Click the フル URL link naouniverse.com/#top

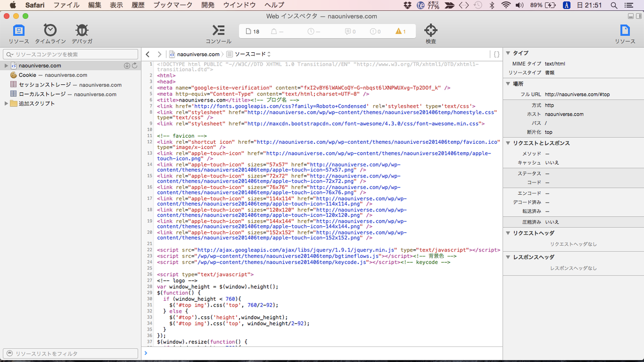pyautogui.click(x=577, y=94)
